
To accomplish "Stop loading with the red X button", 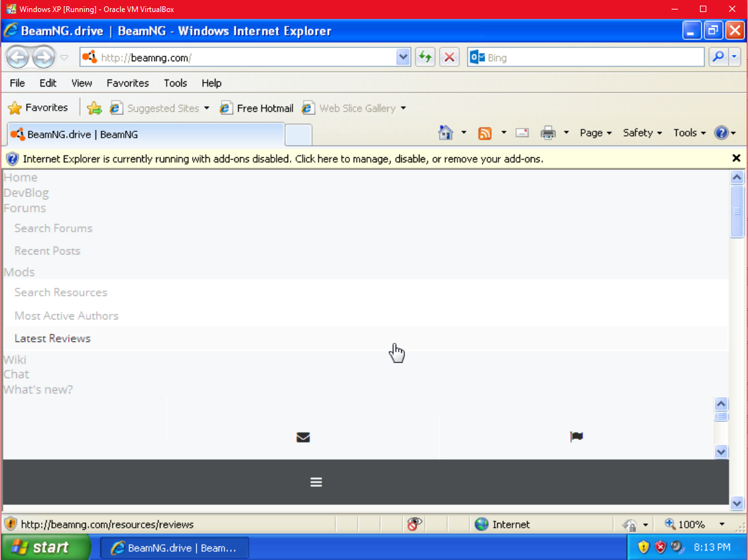I will (x=449, y=57).
